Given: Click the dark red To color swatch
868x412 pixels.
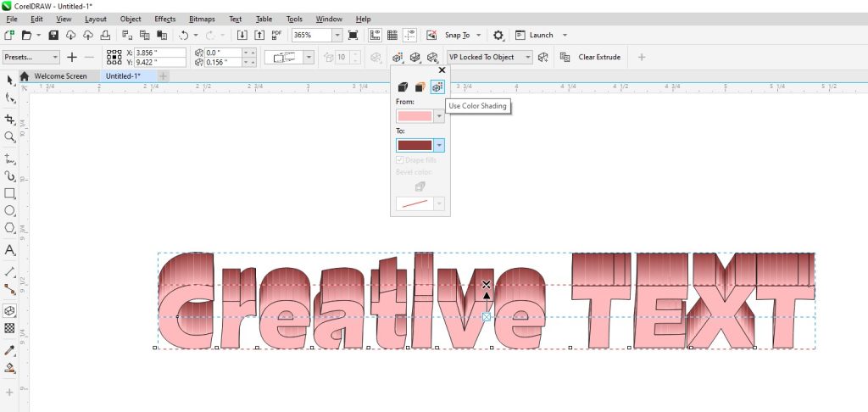Looking at the screenshot, I should point(415,146).
